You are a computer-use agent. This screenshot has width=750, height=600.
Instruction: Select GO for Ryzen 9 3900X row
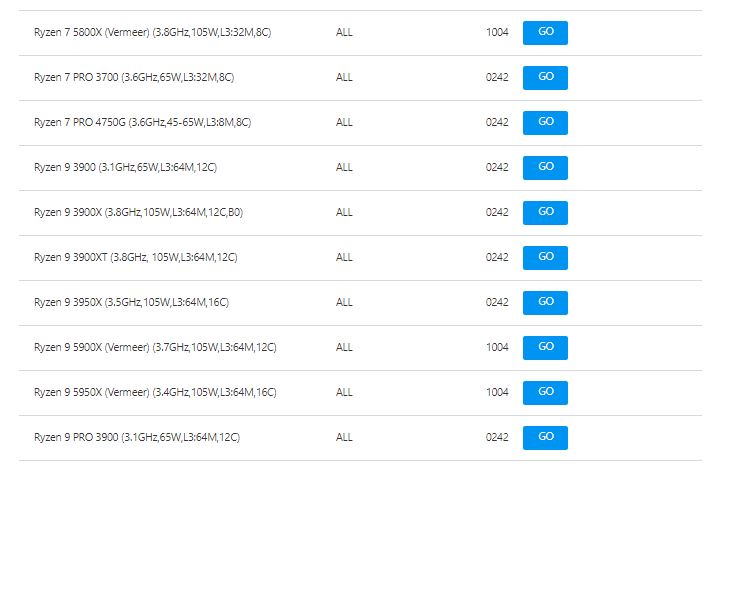pyautogui.click(x=545, y=212)
